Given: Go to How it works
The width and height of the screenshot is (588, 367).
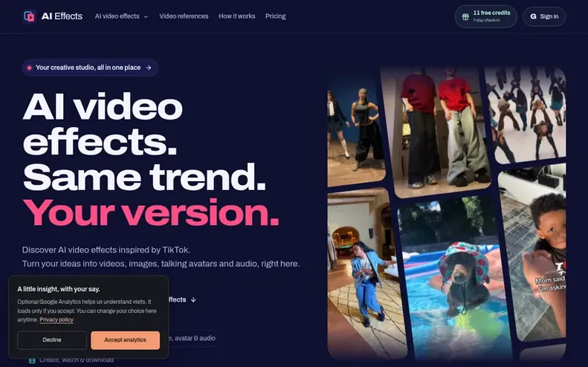Looking at the screenshot, I should (236, 16).
